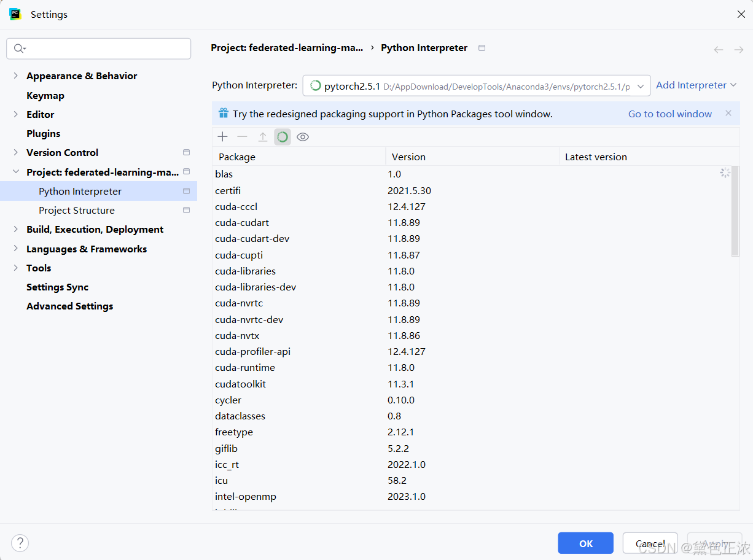Select the cuda-nvtx package row

[472, 335]
